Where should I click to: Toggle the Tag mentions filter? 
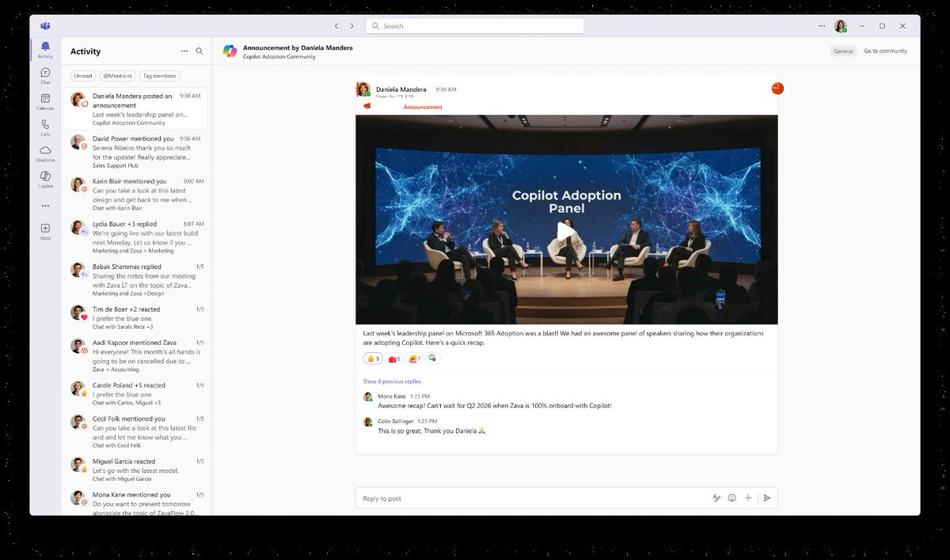tap(159, 76)
